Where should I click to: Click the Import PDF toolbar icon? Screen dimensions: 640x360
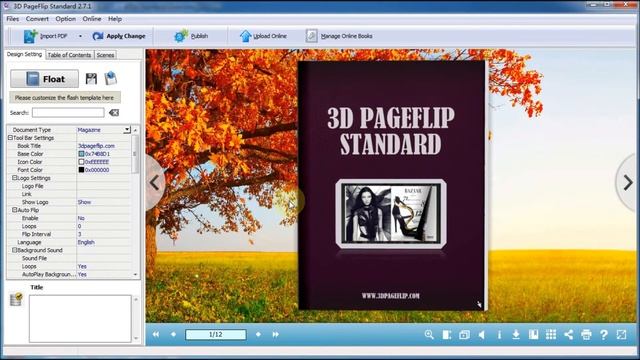[x=31, y=36]
